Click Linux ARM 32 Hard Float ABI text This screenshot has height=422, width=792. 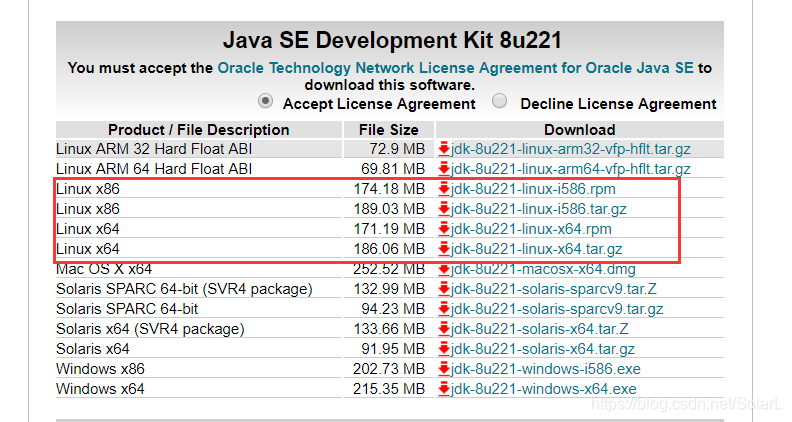[x=154, y=149]
